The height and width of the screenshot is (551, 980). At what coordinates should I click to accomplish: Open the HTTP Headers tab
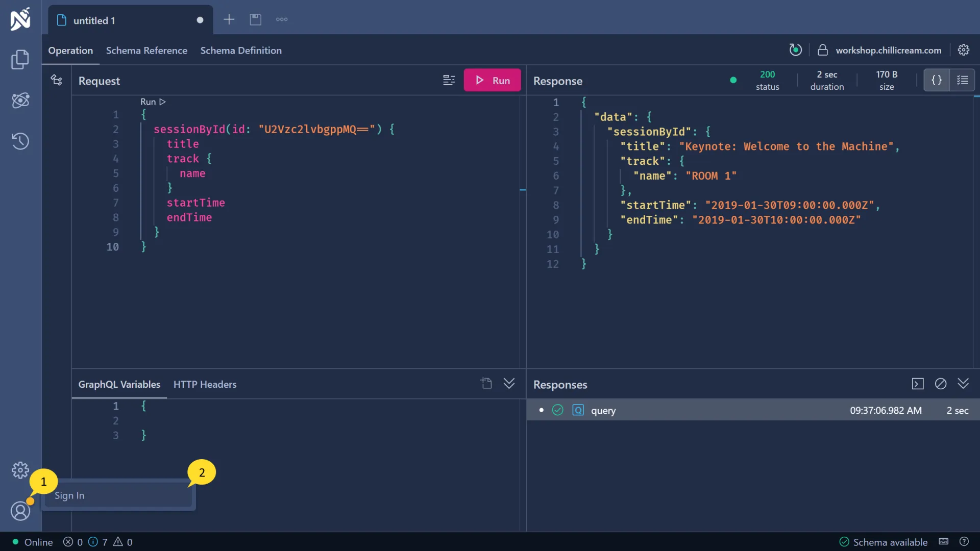(x=205, y=384)
